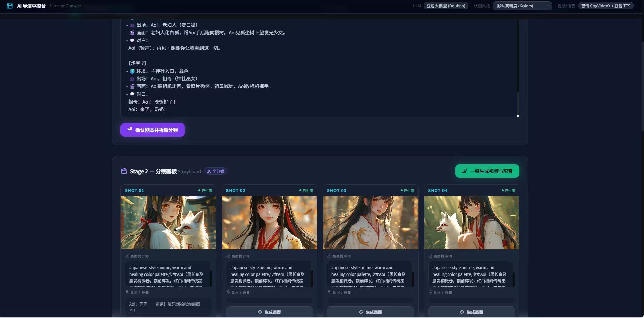
Task: Click the SHOT 03 label
Action: pos(337,191)
